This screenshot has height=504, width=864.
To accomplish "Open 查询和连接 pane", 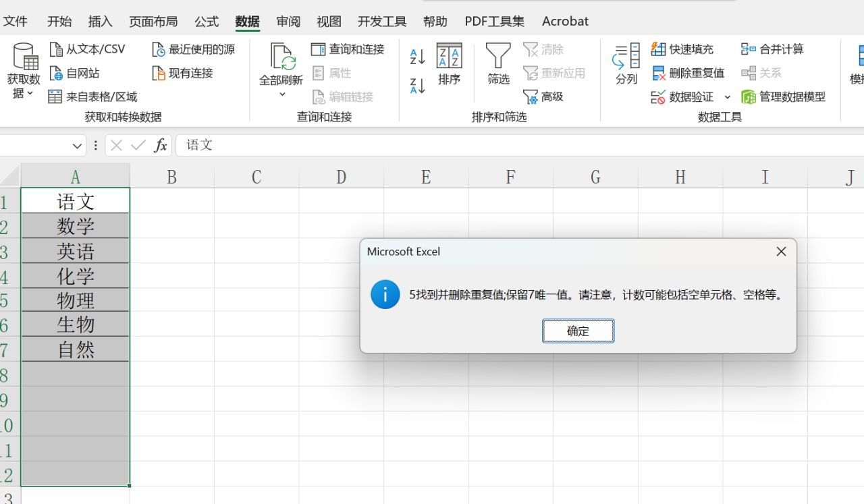I will 348,49.
